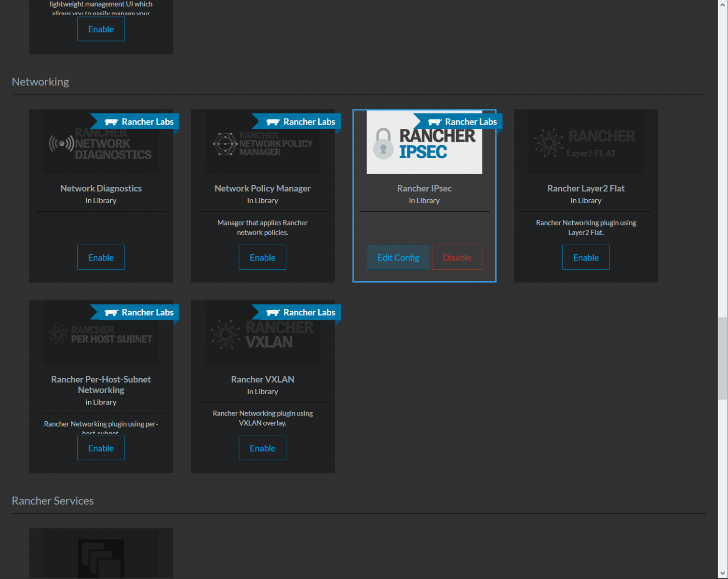Click the Rancher Services section heading
728x579 pixels.
pyautogui.click(x=53, y=500)
